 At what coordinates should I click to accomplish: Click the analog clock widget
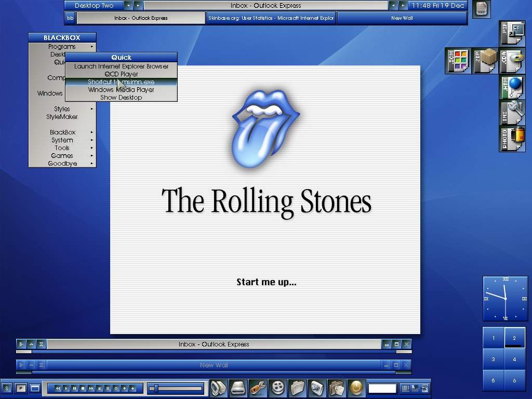click(x=506, y=299)
